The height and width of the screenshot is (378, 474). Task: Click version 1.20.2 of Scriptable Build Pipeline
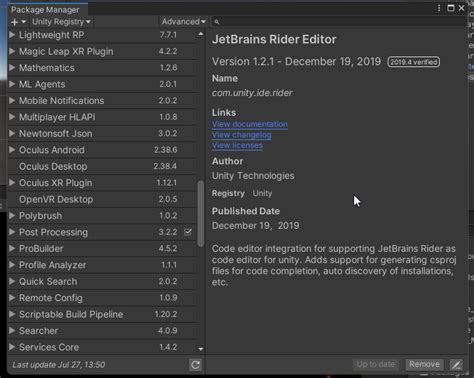[x=166, y=314]
